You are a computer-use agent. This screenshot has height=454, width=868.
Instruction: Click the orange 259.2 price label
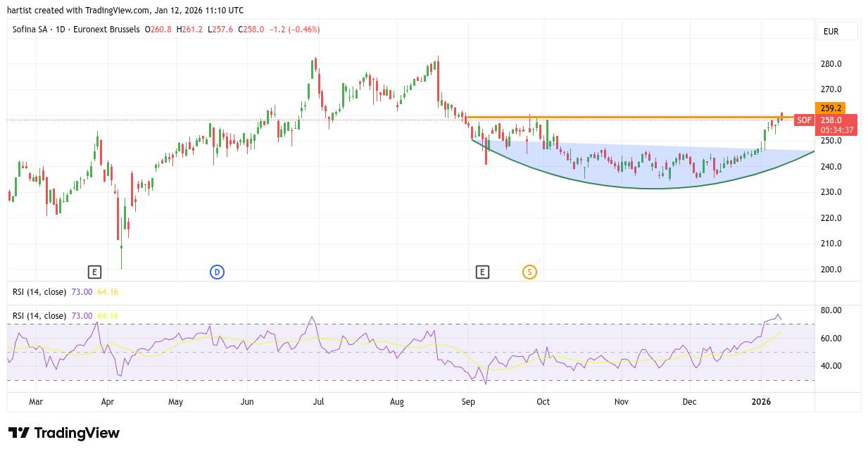(831, 108)
